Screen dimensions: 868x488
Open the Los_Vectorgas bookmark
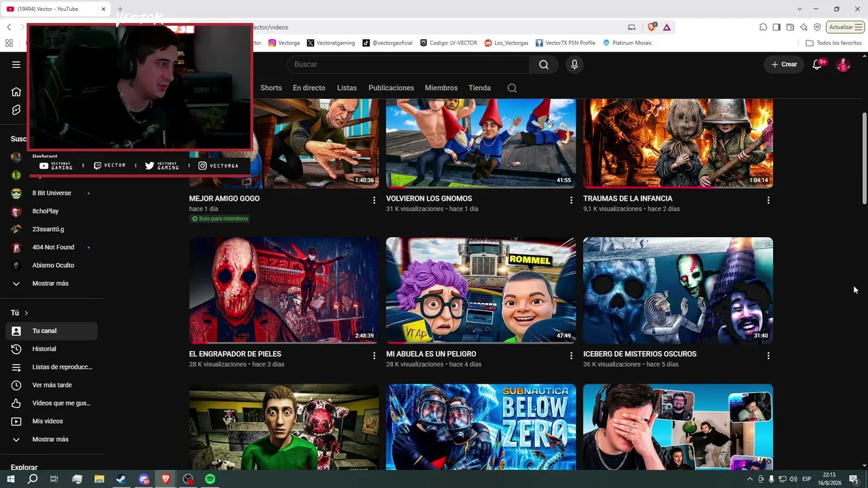tap(507, 43)
